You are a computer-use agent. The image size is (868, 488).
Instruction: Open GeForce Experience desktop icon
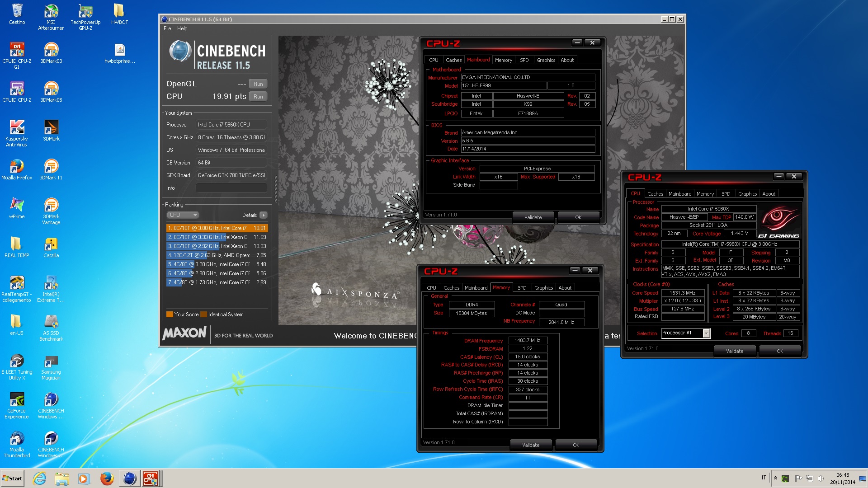point(17,406)
